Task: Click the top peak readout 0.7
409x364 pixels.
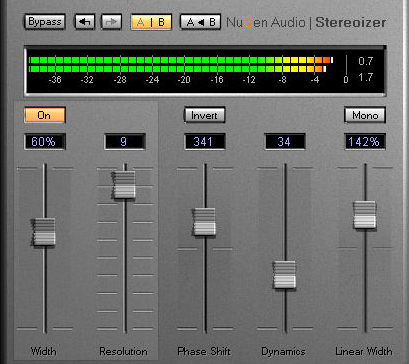Action: [366, 61]
